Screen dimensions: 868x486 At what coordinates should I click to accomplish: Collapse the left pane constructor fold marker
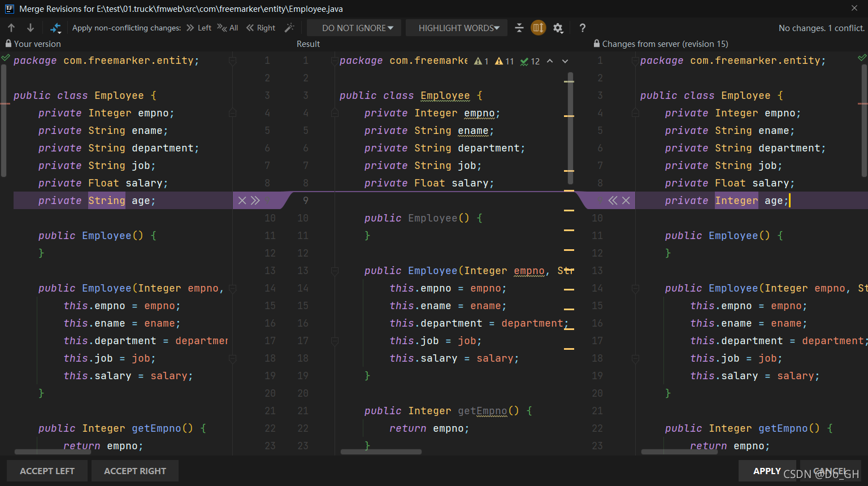click(232, 288)
